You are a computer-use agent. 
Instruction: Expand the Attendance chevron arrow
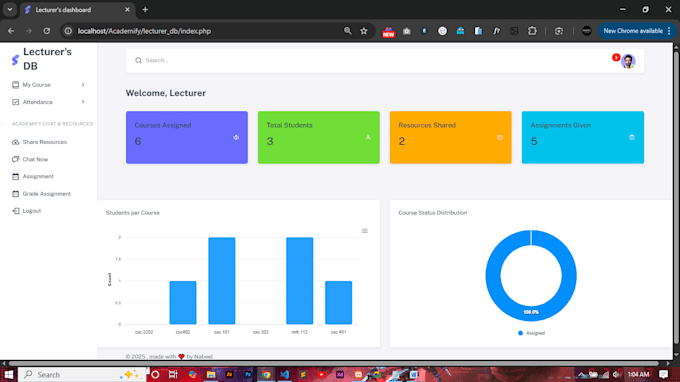point(83,102)
